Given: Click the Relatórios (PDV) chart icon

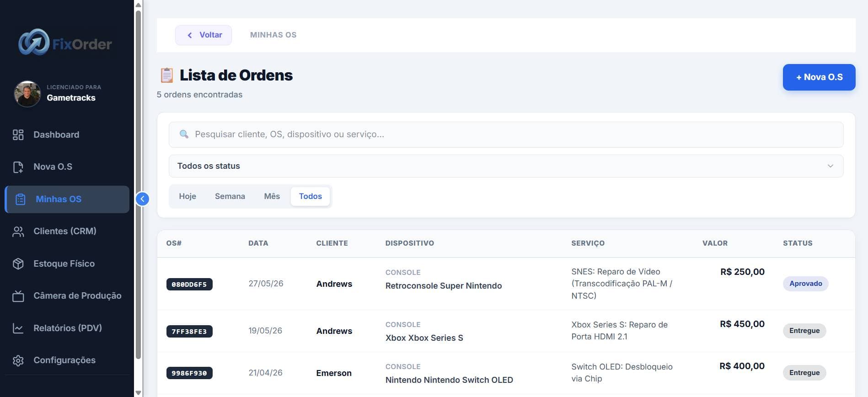Looking at the screenshot, I should (18, 328).
